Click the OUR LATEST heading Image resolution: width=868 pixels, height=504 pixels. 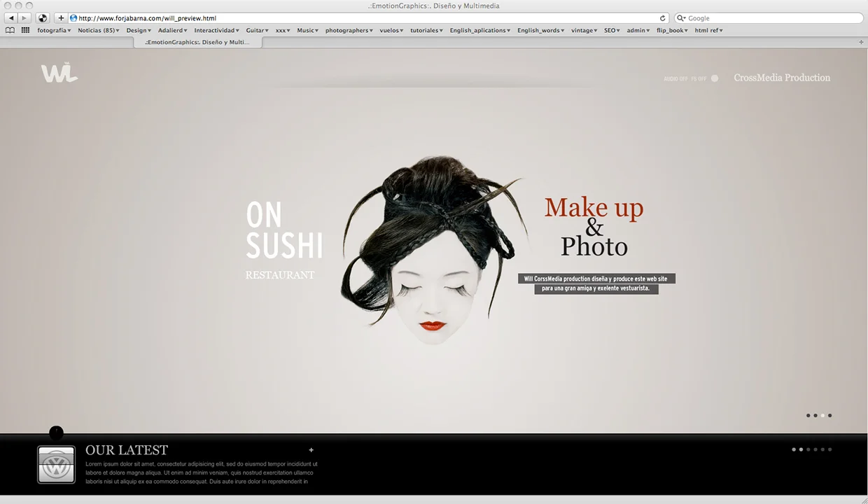pyautogui.click(x=127, y=450)
